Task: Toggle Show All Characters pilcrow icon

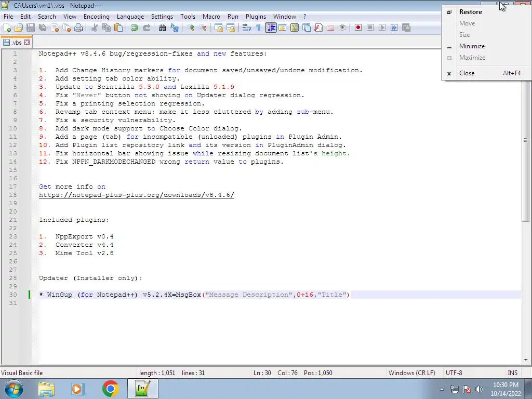Action: click(259, 28)
